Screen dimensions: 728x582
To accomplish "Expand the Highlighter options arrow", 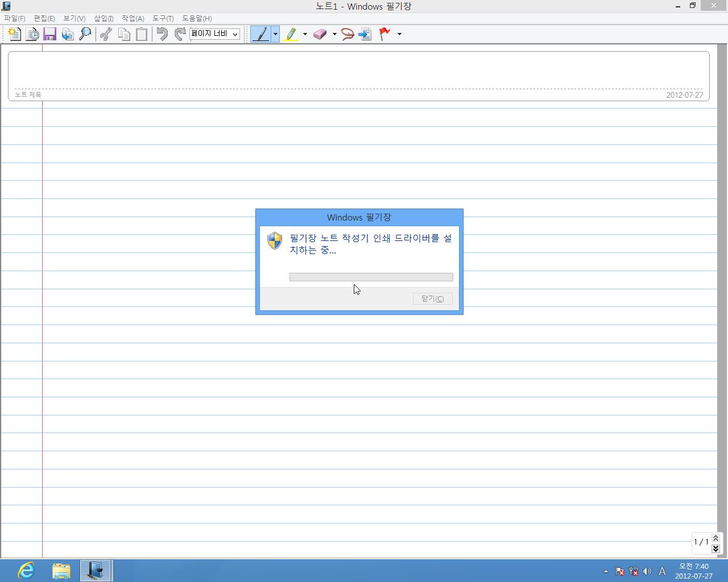I will 305,34.
